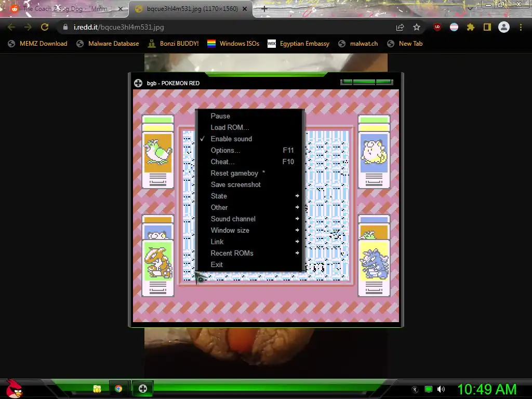The image size is (532, 399).
Task: Open the Bonzi BUDDY! bookmark
Action: (x=174, y=44)
